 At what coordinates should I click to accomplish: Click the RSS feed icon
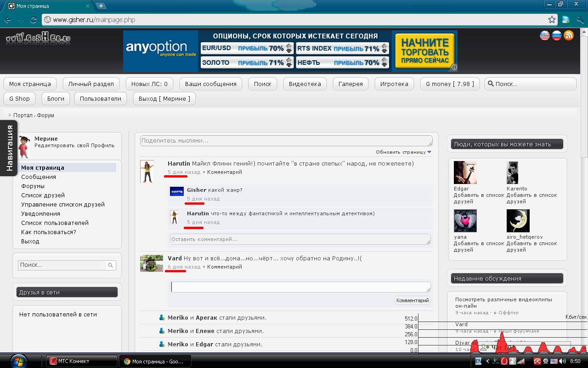569,35
